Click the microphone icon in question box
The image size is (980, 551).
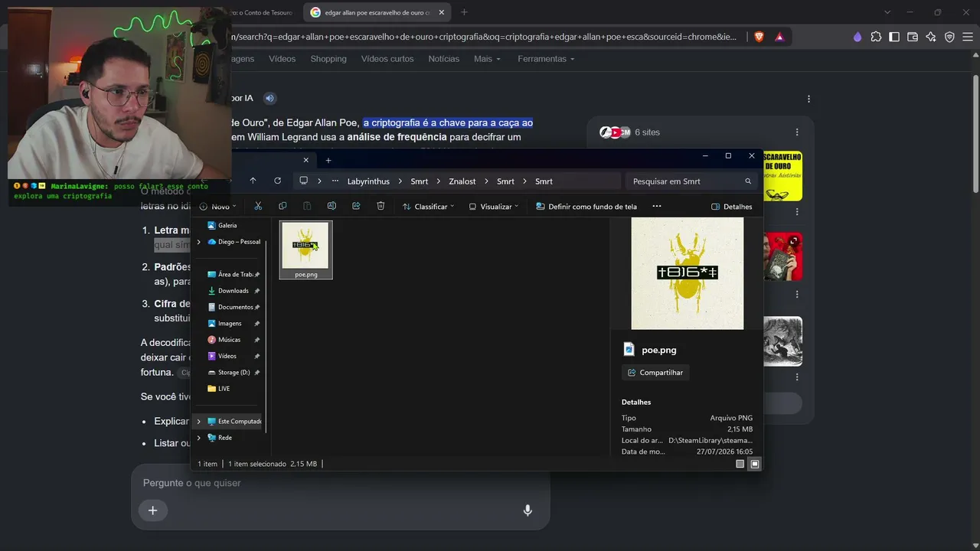528,510
